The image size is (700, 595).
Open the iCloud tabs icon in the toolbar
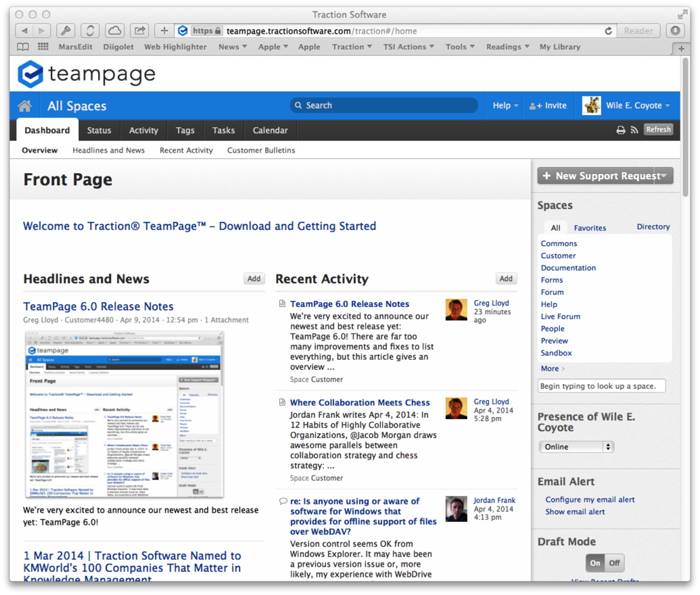(114, 30)
